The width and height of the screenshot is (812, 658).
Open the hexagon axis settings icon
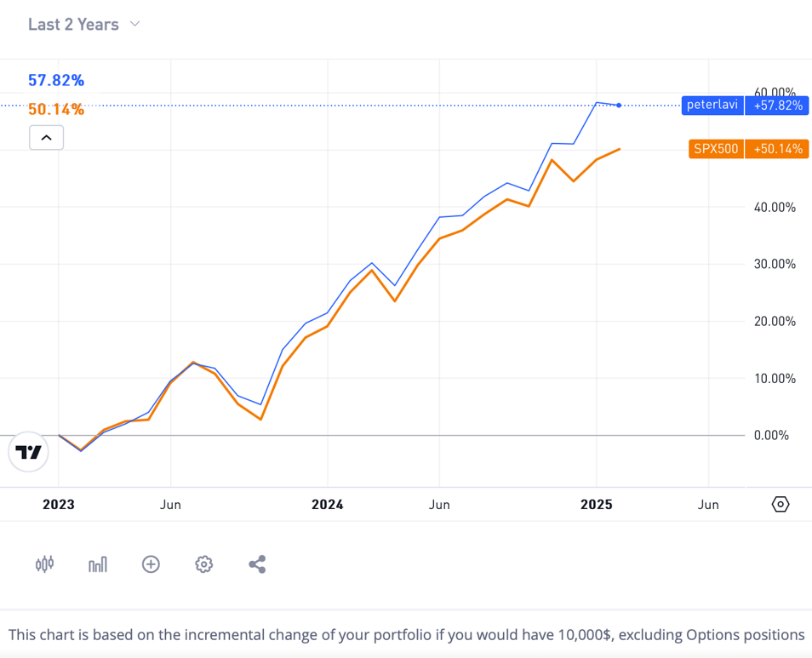(781, 504)
